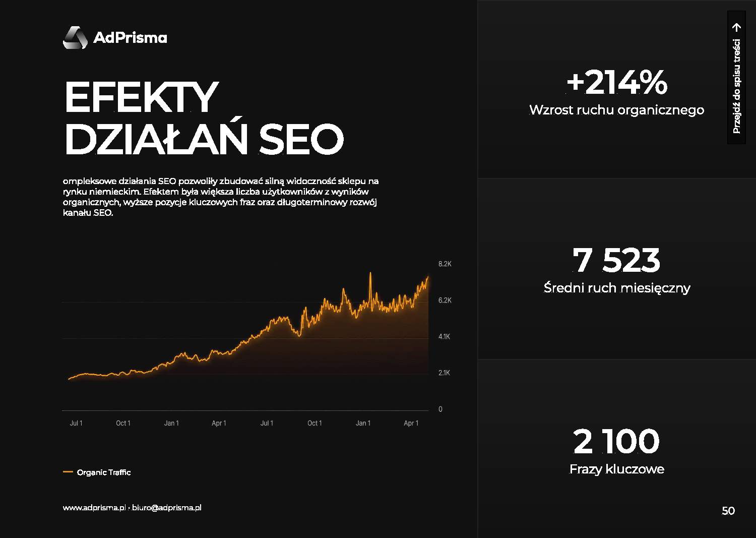Click the 'Średni ruch miesięczny' caption
756x538 pixels.
tap(617, 288)
